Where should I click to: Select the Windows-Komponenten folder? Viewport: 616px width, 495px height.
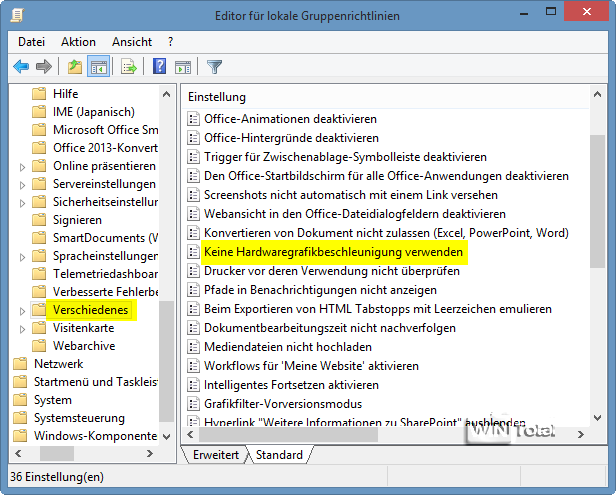pyautogui.click(x=95, y=436)
